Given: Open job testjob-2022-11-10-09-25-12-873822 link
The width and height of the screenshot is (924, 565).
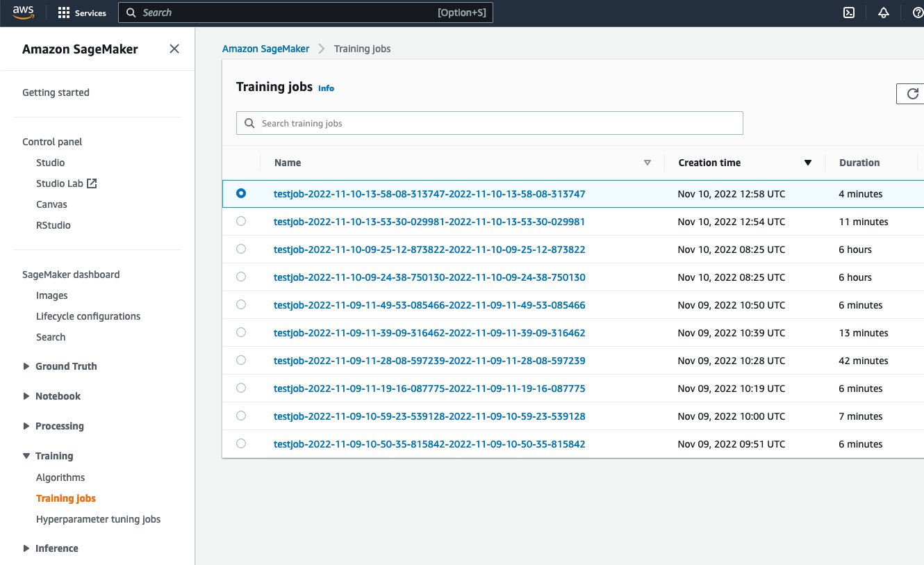Looking at the screenshot, I should [429, 249].
